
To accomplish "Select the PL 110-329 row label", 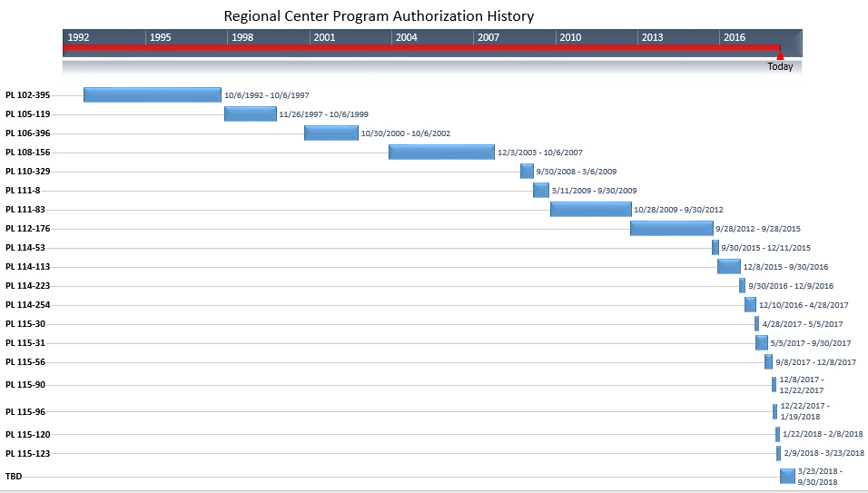I will (27, 171).
